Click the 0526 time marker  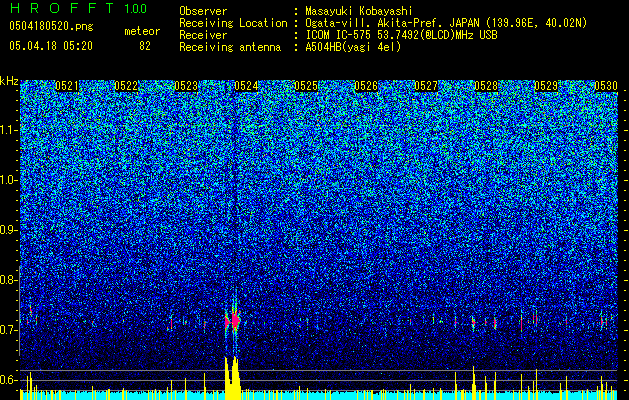(x=366, y=86)
